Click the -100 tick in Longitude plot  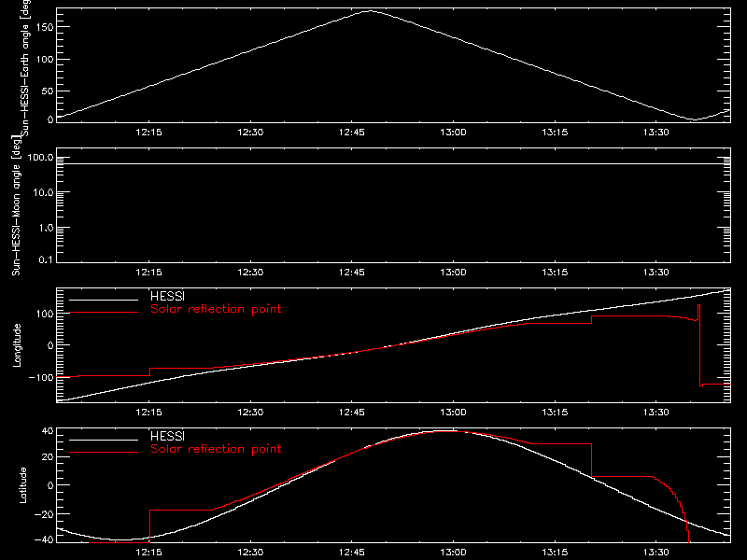41,378
